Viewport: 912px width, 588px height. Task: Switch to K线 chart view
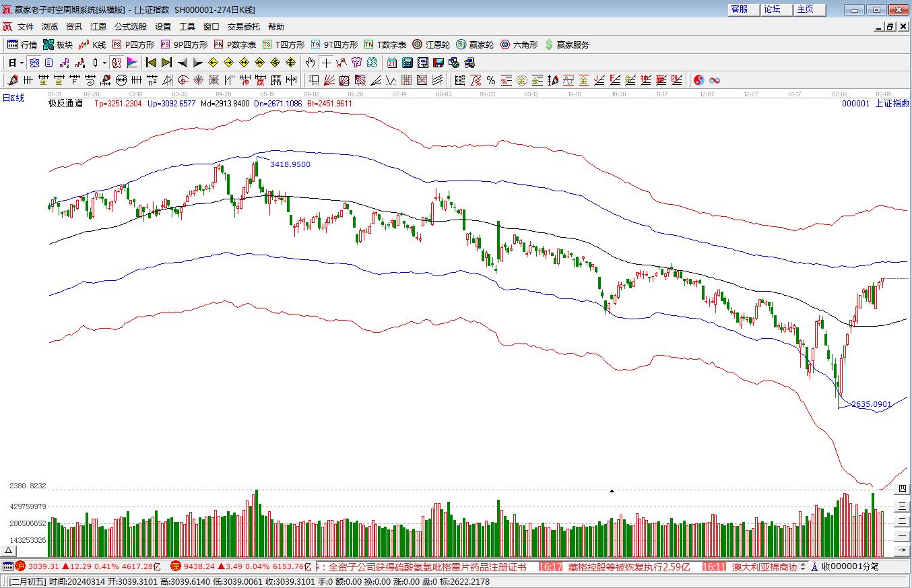coord(92,44)
